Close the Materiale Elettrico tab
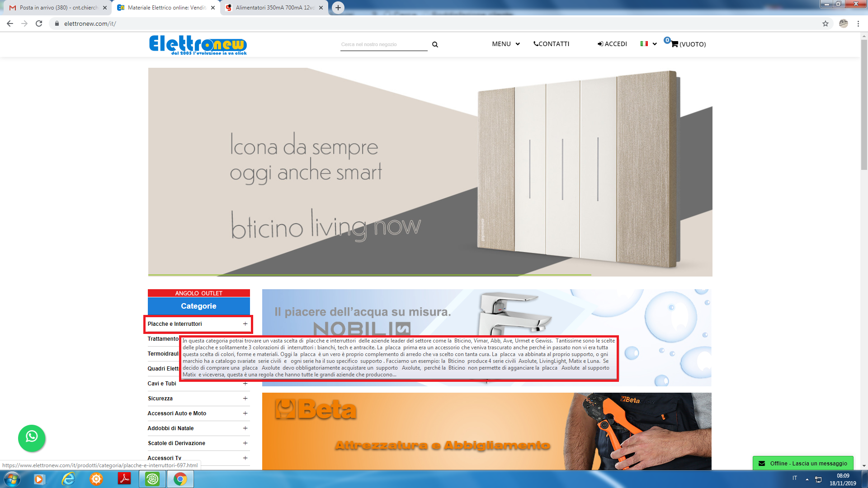This screenshot has height=488, width=868. 213,8
